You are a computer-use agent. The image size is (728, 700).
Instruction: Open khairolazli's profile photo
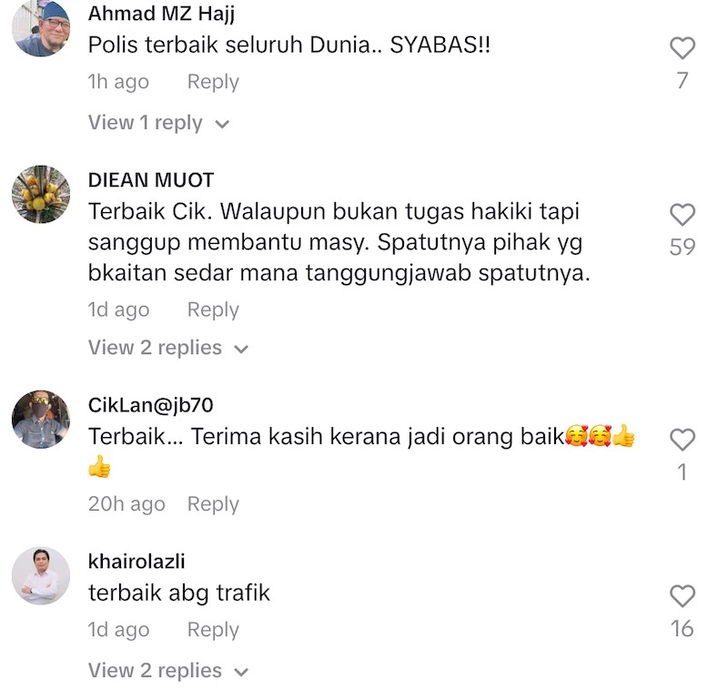41,575
